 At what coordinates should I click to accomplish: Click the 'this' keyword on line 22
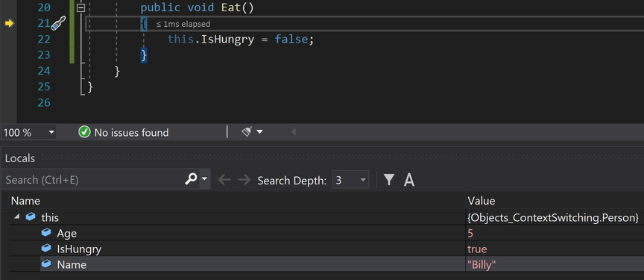[x=180, y=40]
